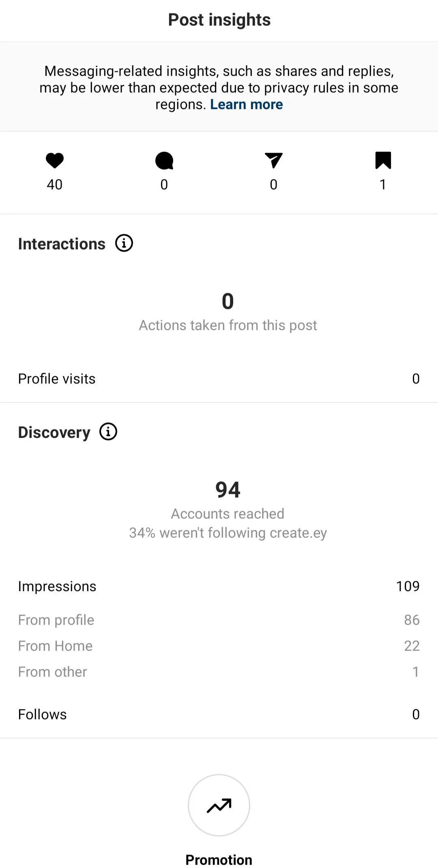Tap the Post insights title
The image size is (438, 868).
219,20
